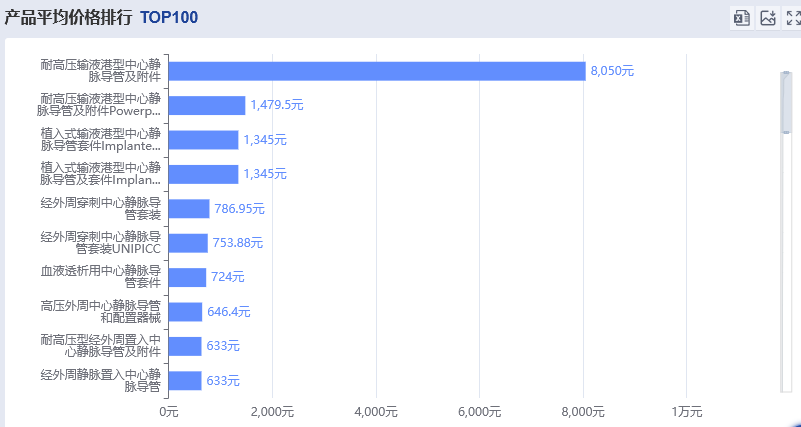Select the 786.95元 bar

pos(188,209)
